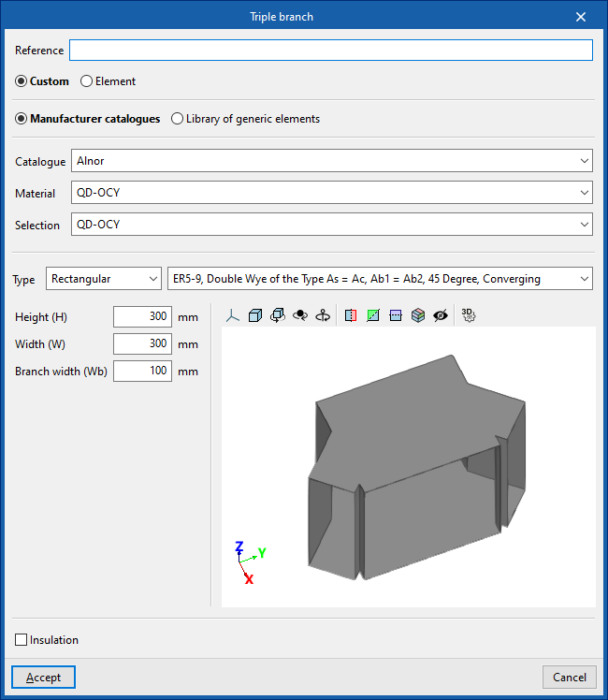
Task: Open the ER5-9 Double Wye fitting dropdown
Action: point(380,279)
